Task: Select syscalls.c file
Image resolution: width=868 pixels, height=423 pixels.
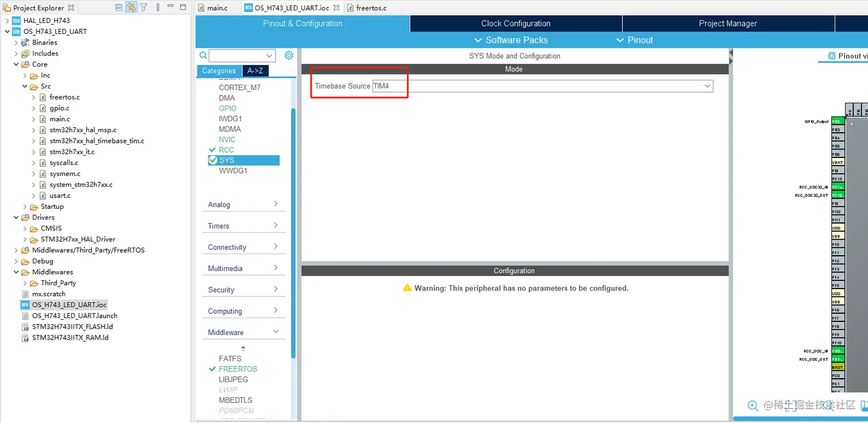Action: (64, 163)
